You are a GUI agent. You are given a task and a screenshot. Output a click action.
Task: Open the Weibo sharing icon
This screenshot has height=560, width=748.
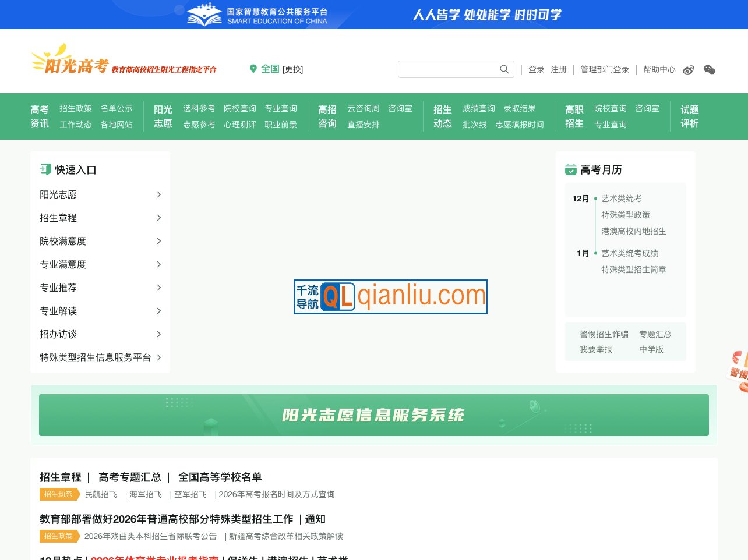point(689,69)
